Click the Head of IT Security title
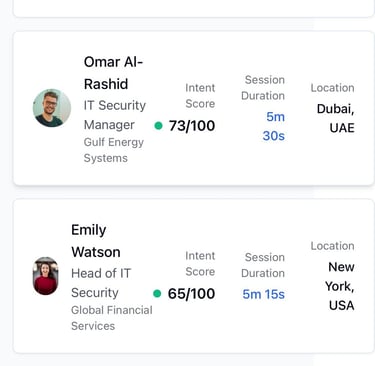This screenshot has width=375, height=366. coord(101,283)
